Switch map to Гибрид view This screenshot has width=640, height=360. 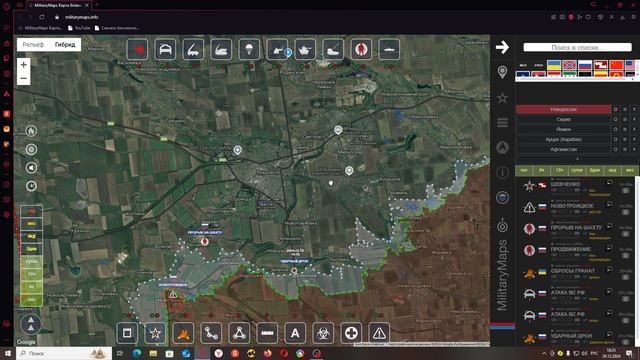point(65,44)
